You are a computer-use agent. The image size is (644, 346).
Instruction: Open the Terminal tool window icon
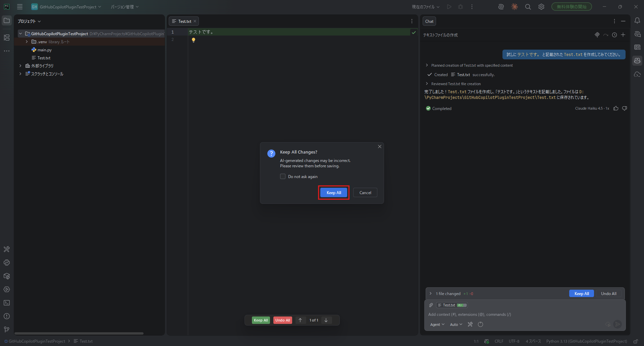pyautogui.click(x=7, y=303)
